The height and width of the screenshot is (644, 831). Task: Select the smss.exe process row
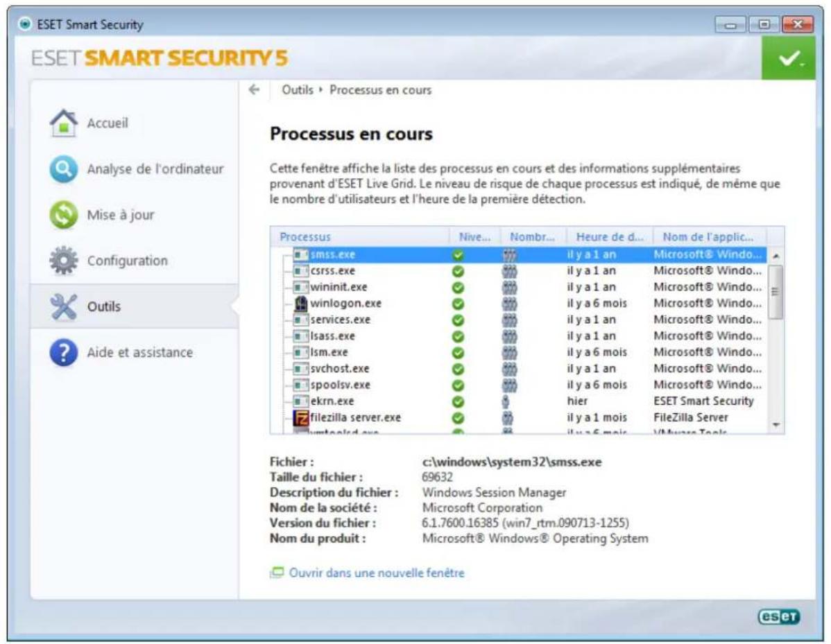click(520, 254)
